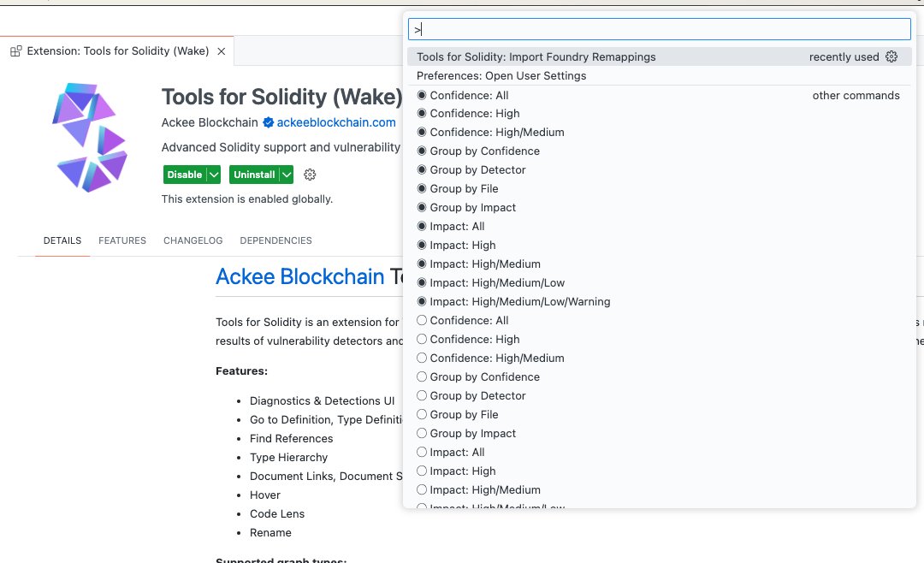Click the Uninstall extension button
Viewport: 924px width, 563px height.
tap(255, 175)
